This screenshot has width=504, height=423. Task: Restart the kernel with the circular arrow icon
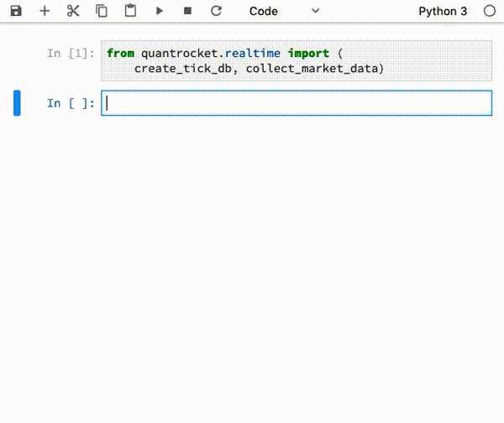[216, 11]
